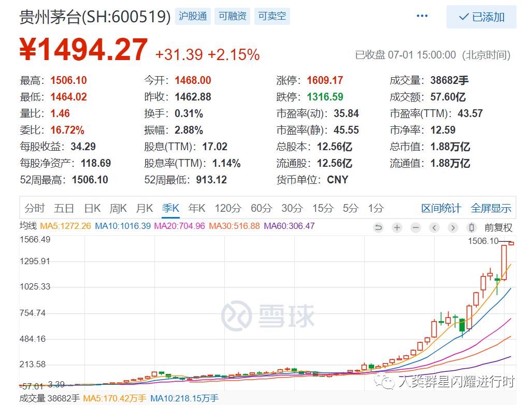
Task: Switch to the 120分 tab
Action: [x=227, y=208]
